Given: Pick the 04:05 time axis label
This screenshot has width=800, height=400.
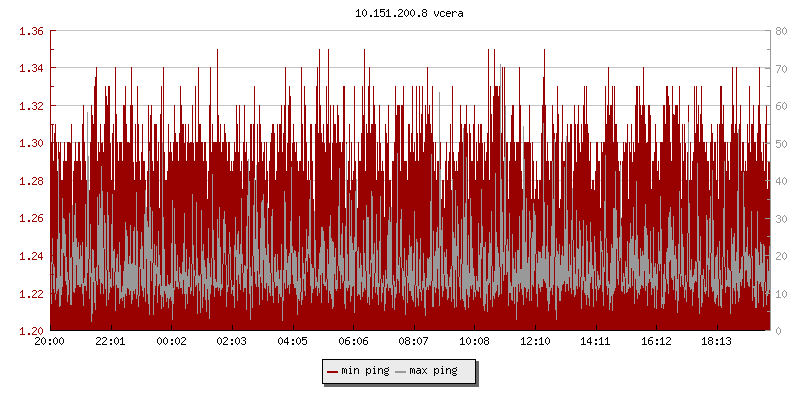Looking at the screenshot, I should click(292, 341).
